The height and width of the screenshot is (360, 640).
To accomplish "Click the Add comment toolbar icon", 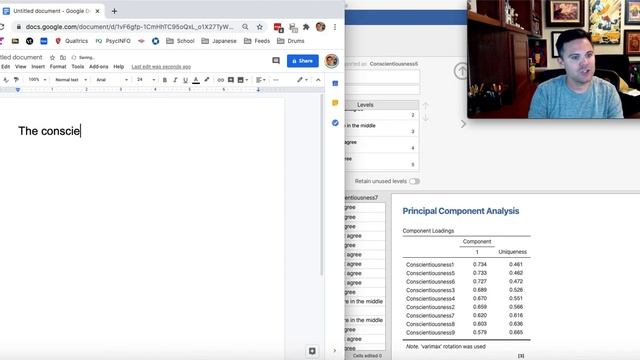I will 231,80.
